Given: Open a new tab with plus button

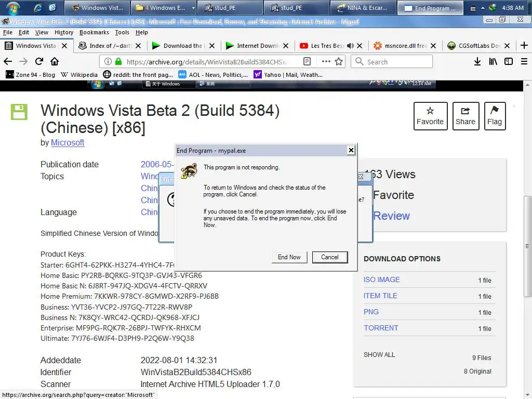Looking at the screenshot, I should (524, 46).
